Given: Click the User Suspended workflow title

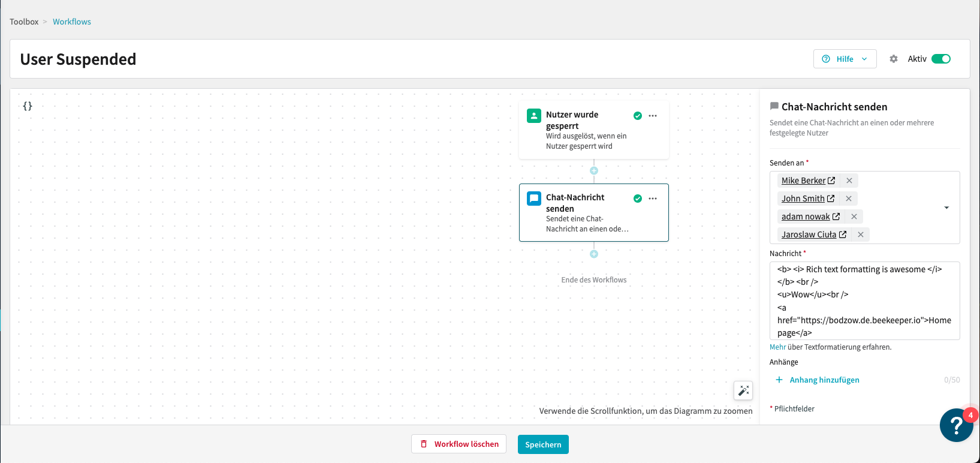Looking at the screenshot, I should pos(78,59).
